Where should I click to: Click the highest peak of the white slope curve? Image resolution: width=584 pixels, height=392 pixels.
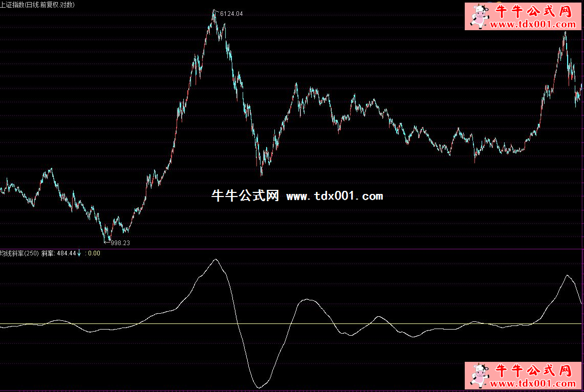(215, 259)
